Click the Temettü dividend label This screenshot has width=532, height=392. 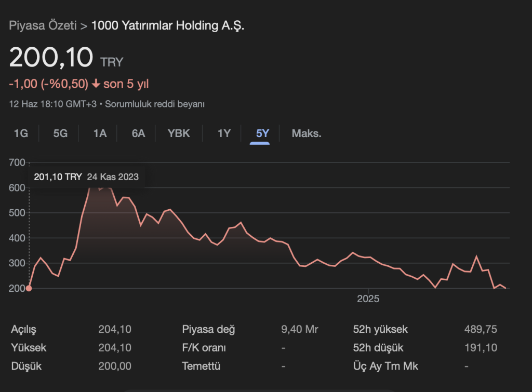click(201, 366)
